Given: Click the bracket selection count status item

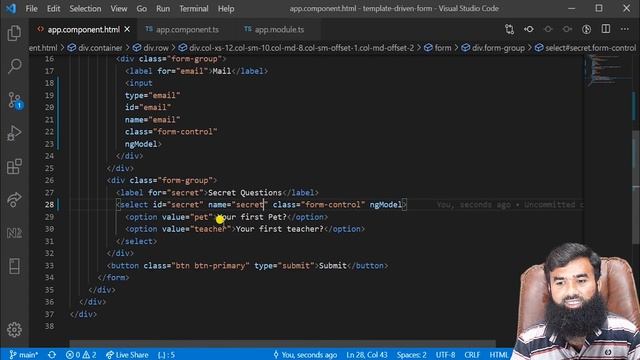Looking at the screenshot, I should point(166,355).
